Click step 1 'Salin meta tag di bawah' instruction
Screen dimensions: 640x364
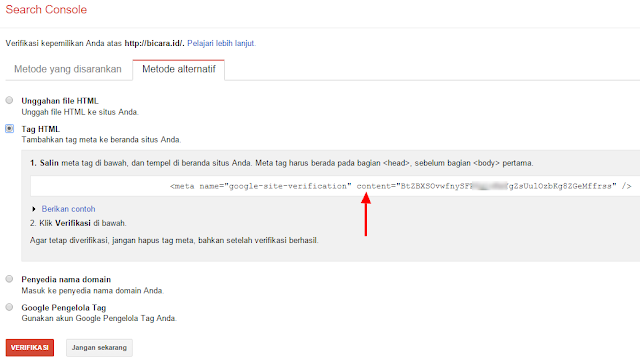click(282, 163)
